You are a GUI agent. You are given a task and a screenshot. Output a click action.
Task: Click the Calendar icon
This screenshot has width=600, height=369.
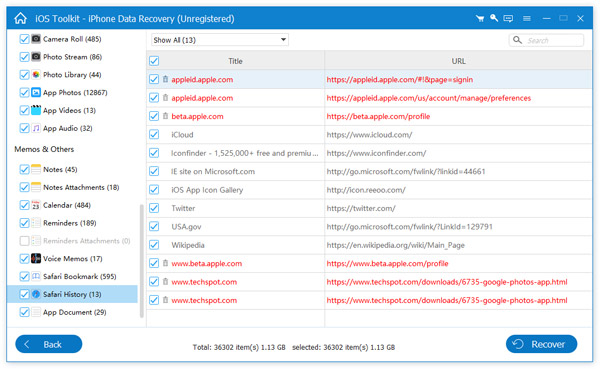tap(36, 205)
